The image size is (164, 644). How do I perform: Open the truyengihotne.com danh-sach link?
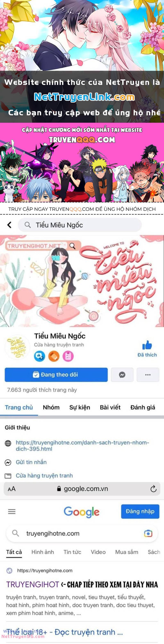coord(82,446)
